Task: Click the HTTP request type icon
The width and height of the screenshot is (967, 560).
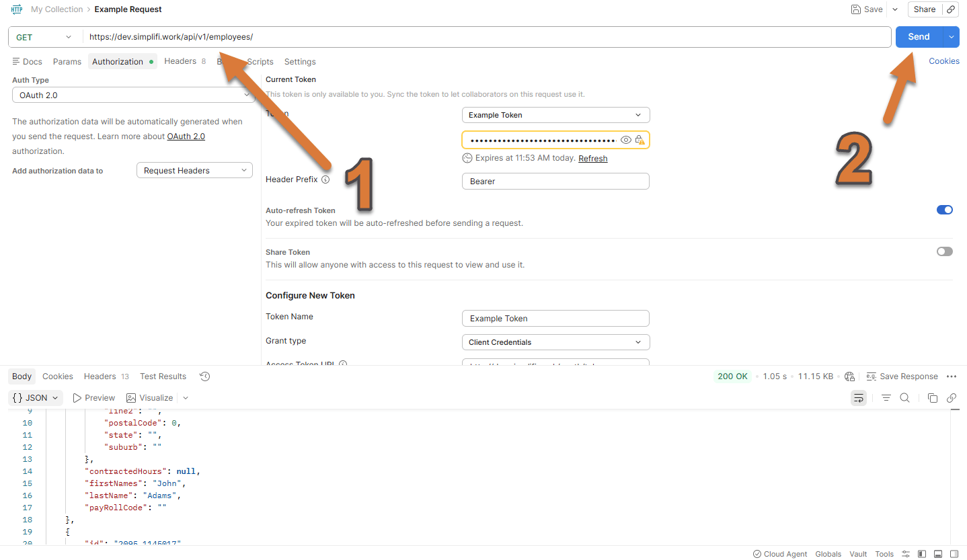Action: click(17, 9)
